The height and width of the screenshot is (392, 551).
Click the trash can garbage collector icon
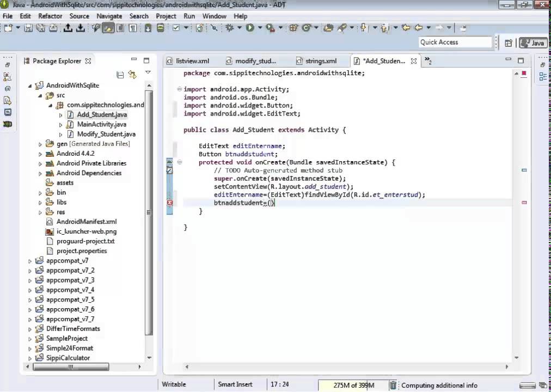pyautogui.click(x=393, y=385)
